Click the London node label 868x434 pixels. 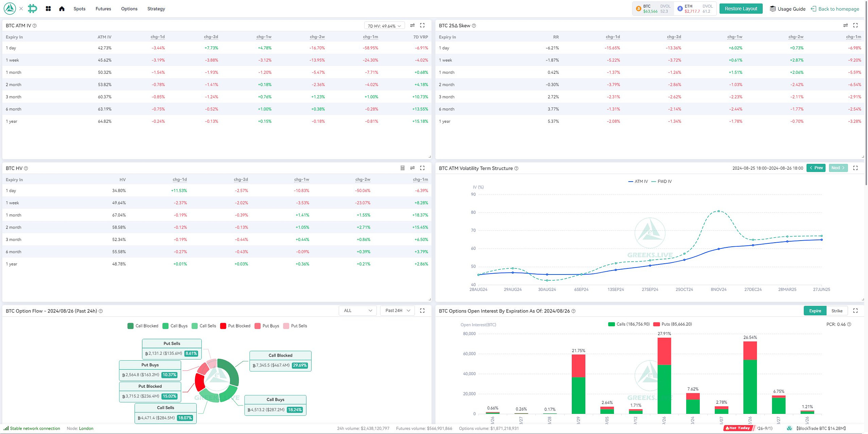[x=86, y=428]
